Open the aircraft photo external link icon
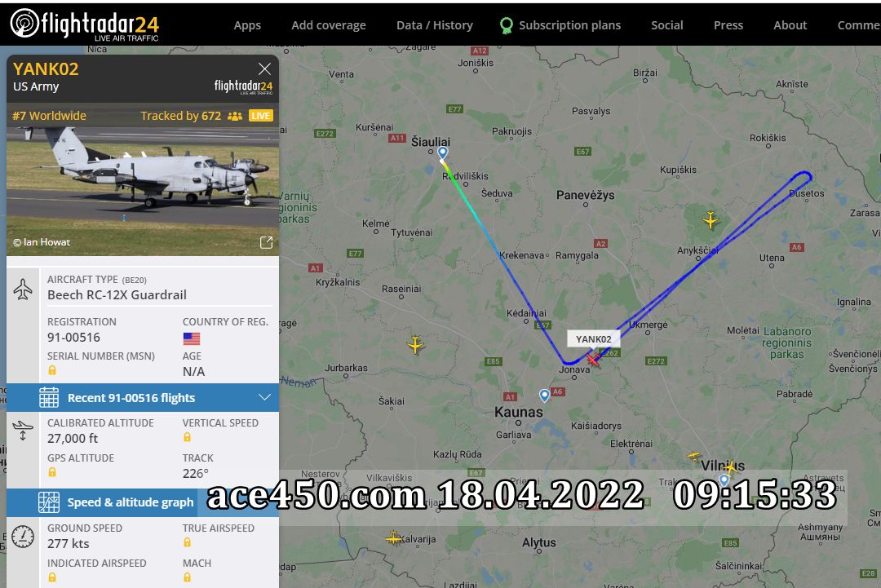This screenshot has height=588, width=881. pyautogui.click(x=266, y=242)
